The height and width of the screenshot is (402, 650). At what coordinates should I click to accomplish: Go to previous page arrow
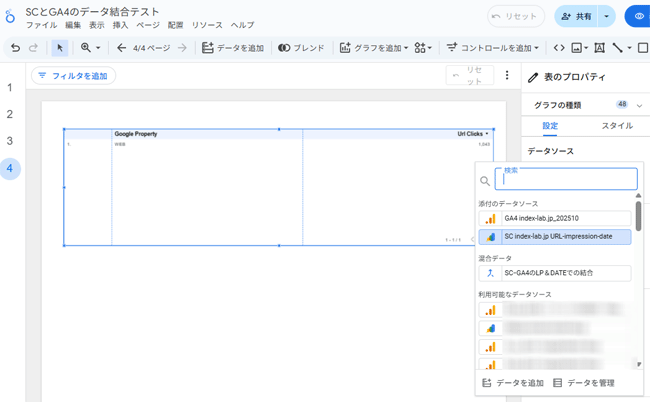121,47
